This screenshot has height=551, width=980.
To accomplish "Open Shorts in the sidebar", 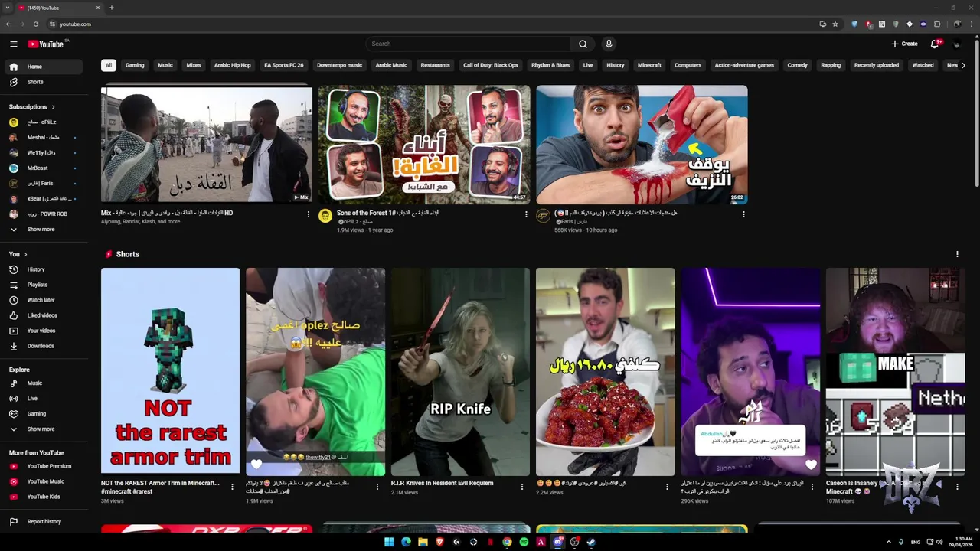I will pos(44,82).
